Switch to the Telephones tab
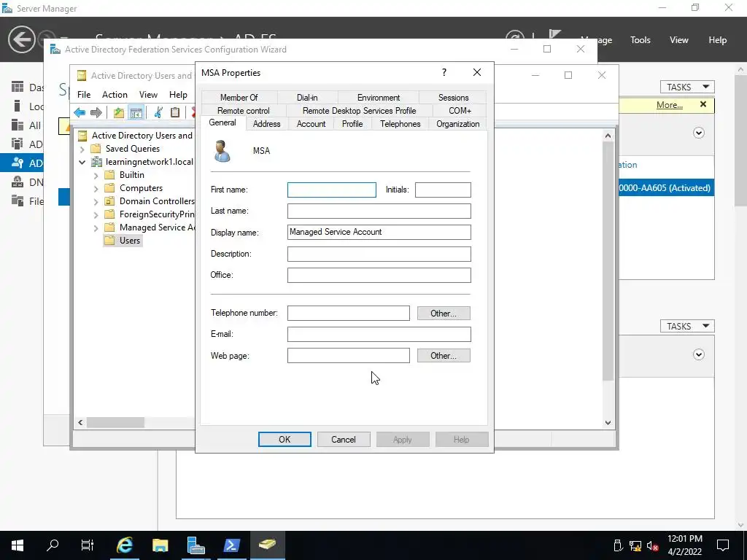This screenshot has height=560, width=747. [x=400, y=124]
